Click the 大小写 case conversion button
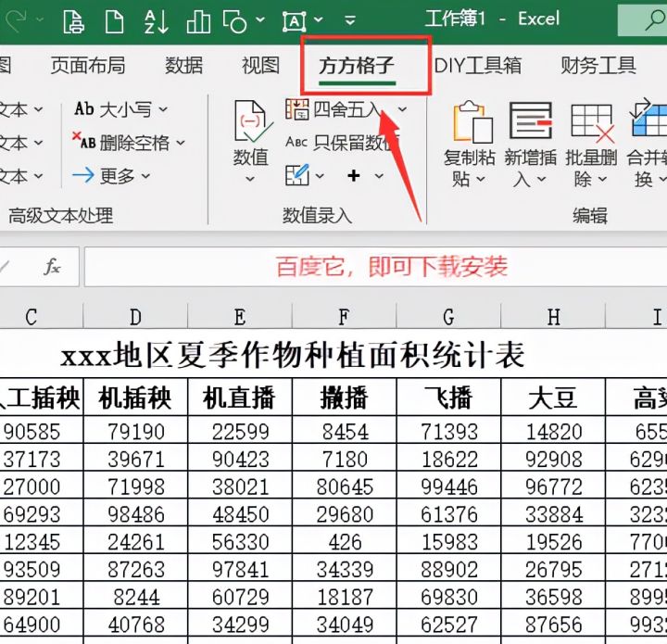The height and width of the screenshot is (644, 667). (113, 109)
